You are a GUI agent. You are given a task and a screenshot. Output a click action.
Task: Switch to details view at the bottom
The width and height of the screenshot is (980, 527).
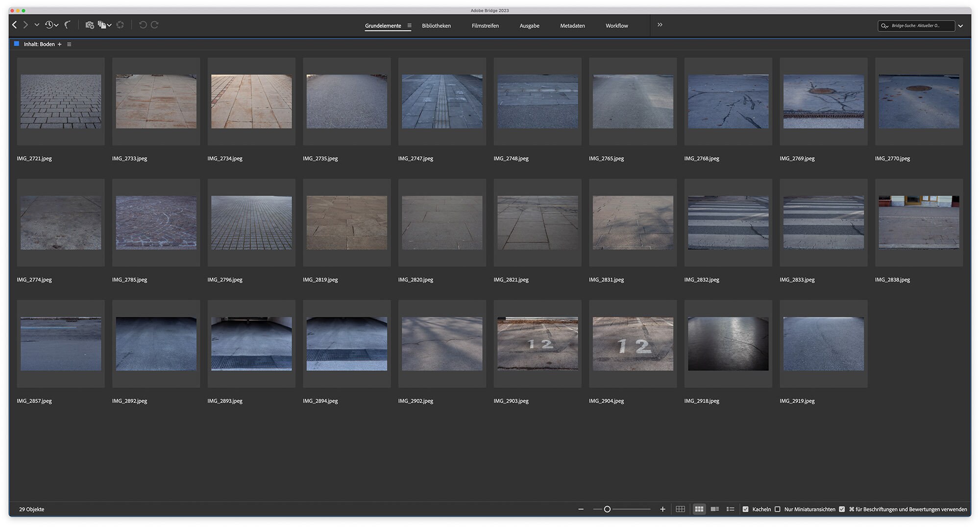(715, 509)
